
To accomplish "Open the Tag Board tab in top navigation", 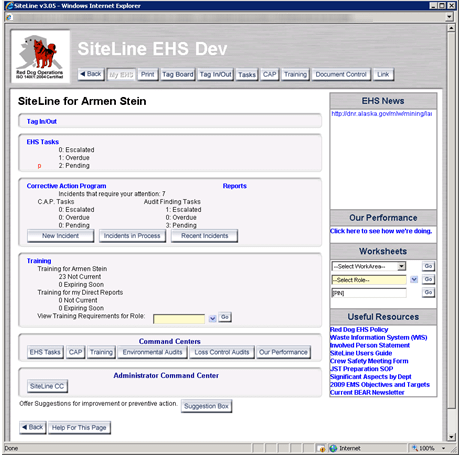I will click(x=178, y=74).
